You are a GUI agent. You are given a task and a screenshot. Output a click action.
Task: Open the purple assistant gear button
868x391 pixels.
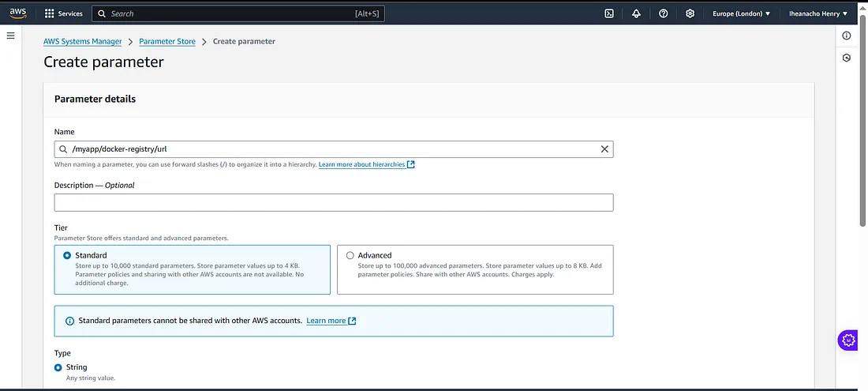tap(848, 340)
